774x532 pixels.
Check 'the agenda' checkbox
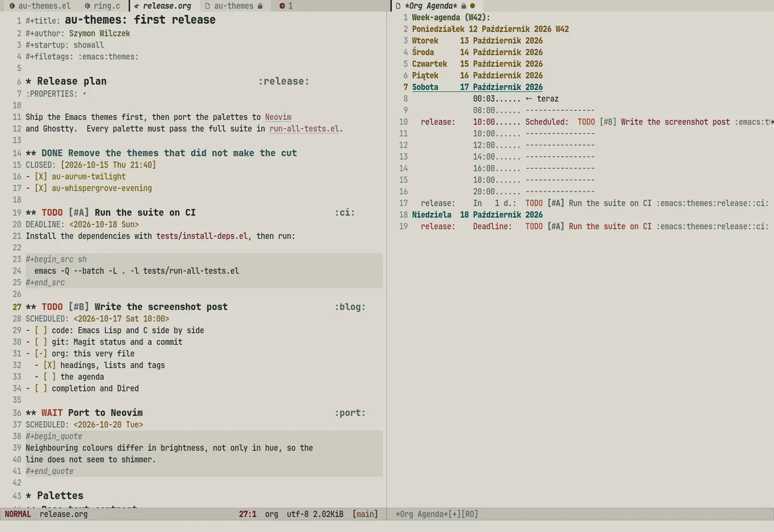[x=49, y=377]
